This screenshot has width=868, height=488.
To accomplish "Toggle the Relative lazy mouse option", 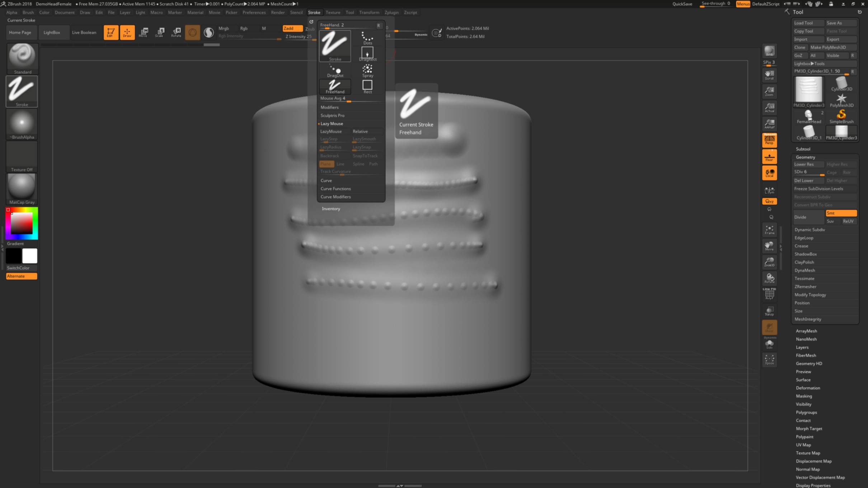I will 367,132.
